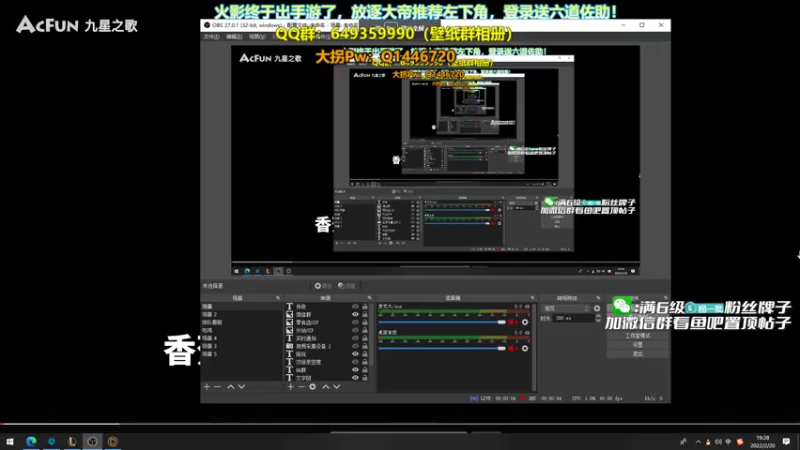Toggle visibility of last text source row
Screen dimensions: 800x450
coord(355,378)
